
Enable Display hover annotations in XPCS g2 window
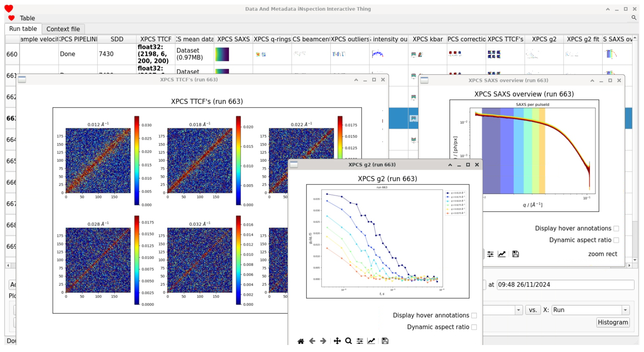click(x=474, y=316)
